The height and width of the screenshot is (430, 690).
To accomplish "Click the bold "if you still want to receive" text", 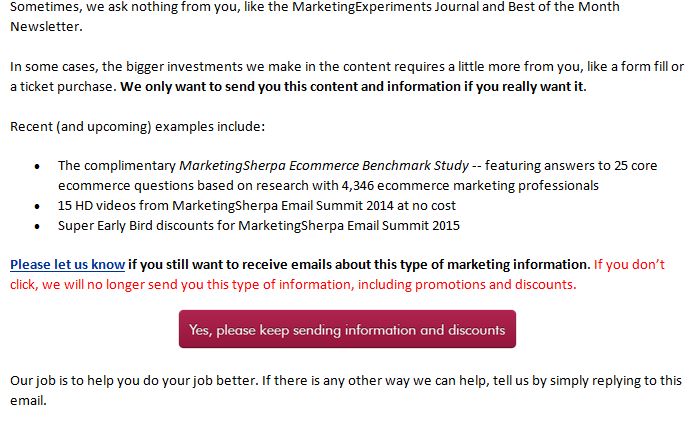I will tap(359, 265).
